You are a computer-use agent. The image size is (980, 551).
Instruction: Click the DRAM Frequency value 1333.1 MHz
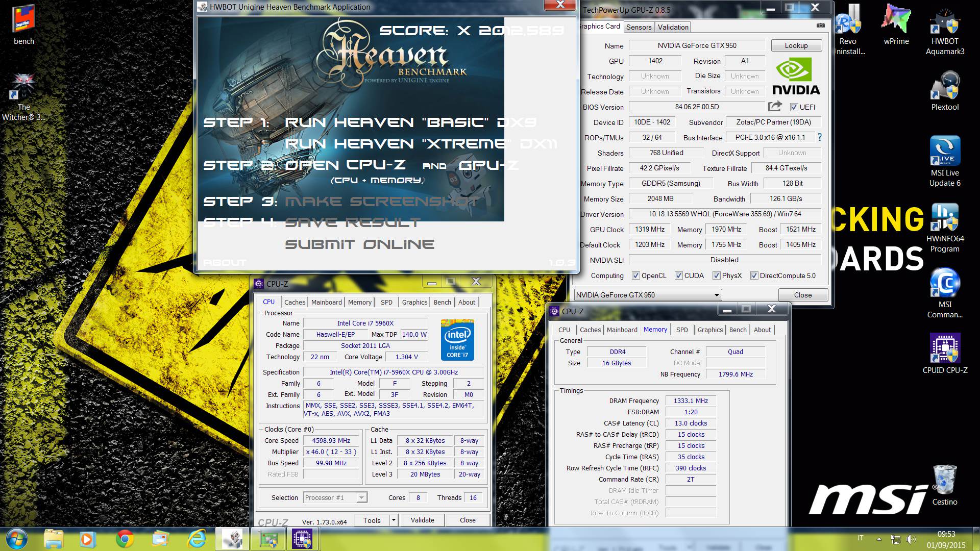pos(691,400)
